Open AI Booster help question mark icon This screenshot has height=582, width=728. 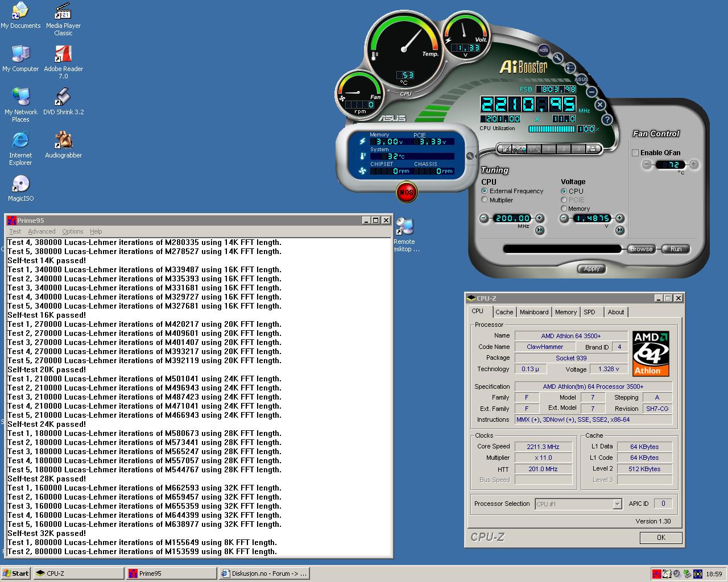click(607, 119)
